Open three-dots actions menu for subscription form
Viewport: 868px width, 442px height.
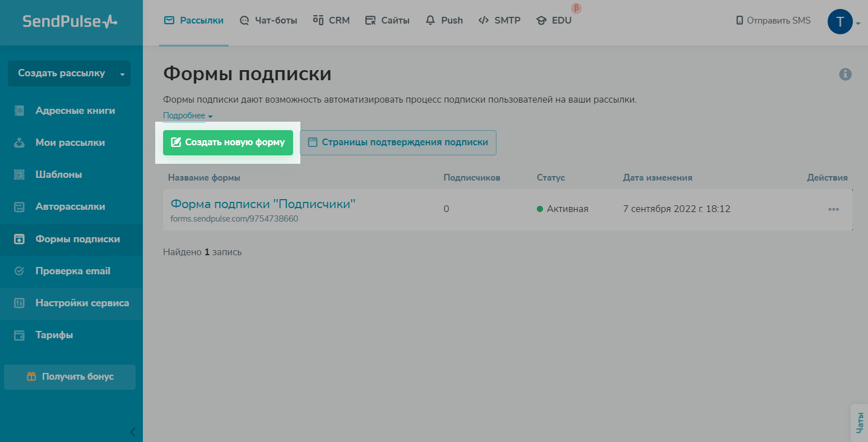point(833,209)
